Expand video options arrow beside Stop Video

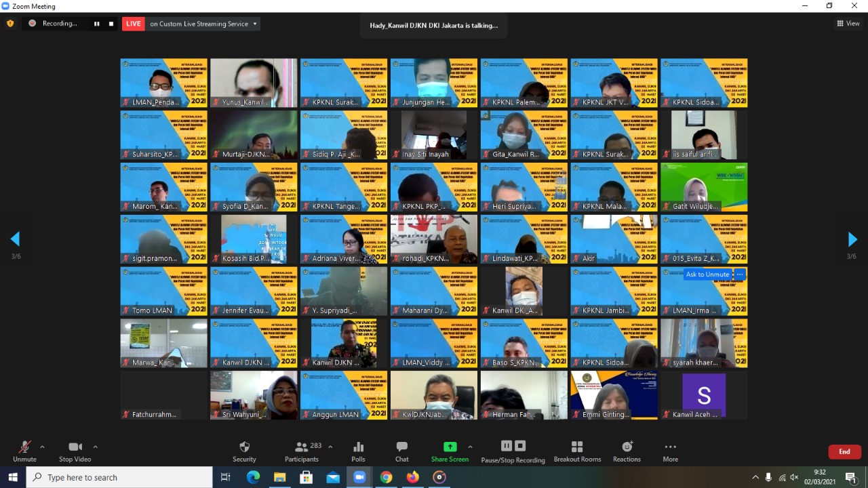(x=95, y=447)
